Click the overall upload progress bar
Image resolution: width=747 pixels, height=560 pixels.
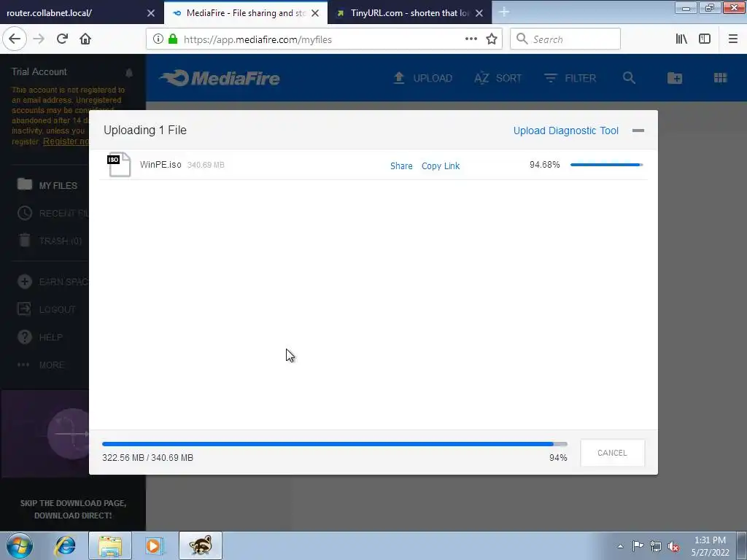tap(334, 444)
